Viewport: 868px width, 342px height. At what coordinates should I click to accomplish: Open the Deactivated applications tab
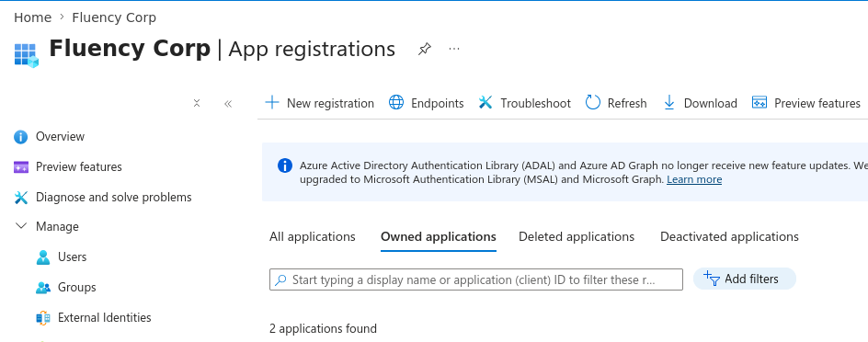pos(729,237)
